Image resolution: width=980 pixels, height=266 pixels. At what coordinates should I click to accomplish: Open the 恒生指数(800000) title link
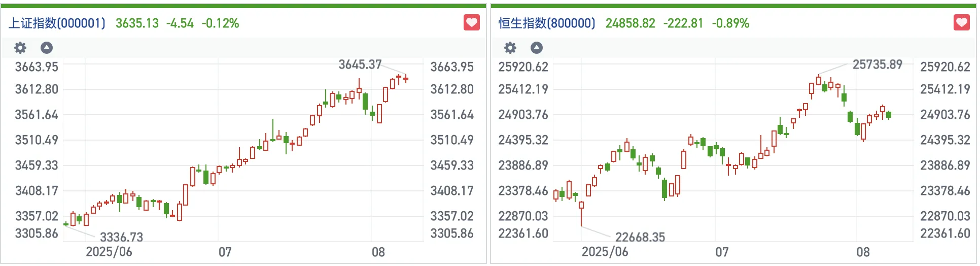(547, 23)
